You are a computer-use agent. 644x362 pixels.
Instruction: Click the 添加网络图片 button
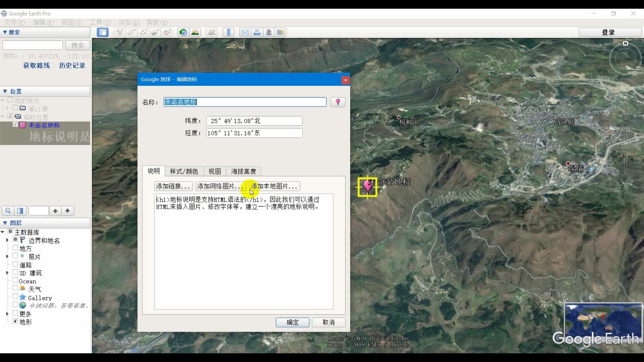pyautogui.click(x=221, y=186)
